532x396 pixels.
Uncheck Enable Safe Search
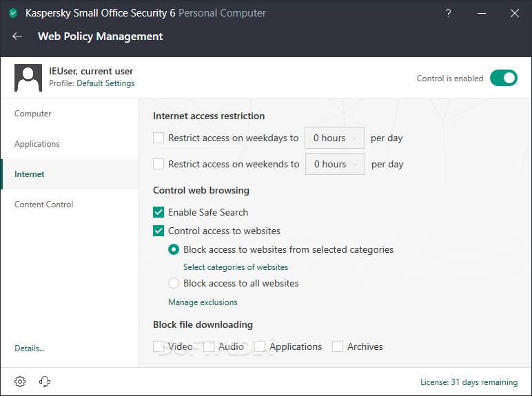[x=158, y=212]
